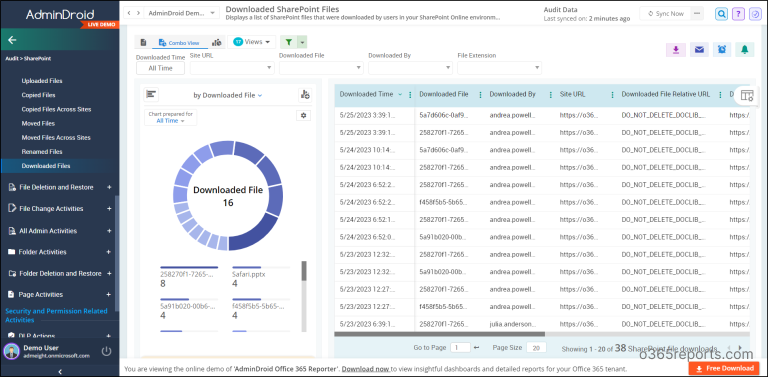The height and width of the screenshot is (377, 768).
Task: Click the schedule alarm clock icon
Action: pyautogui.click(x=722, y=49)
